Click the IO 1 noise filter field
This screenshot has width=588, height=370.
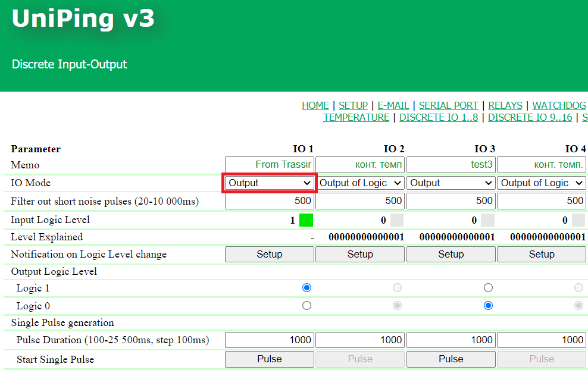click(269, 201)
